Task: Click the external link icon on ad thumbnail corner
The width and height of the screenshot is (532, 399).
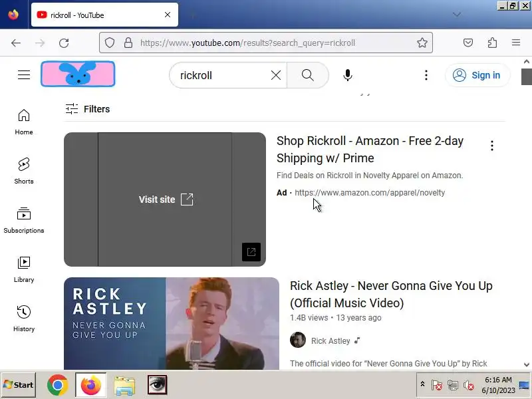Action: [251, 252]
